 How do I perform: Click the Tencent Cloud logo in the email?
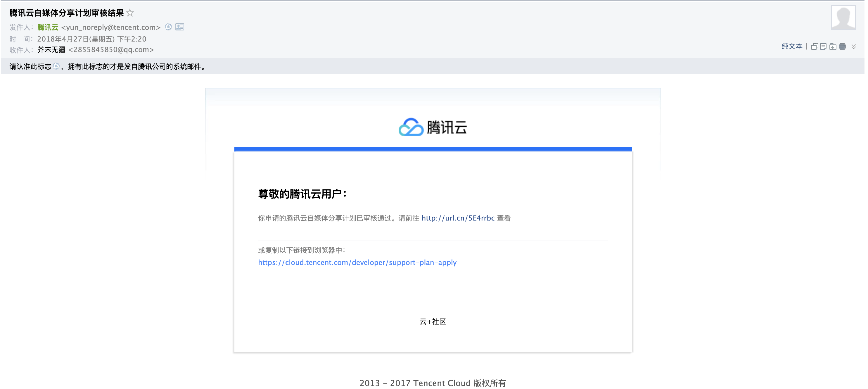pos(433,127)
